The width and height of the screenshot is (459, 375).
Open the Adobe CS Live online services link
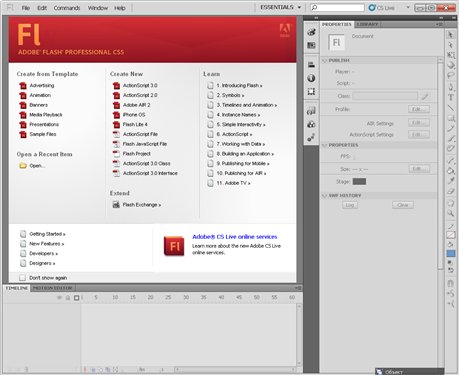tap(235, 237)
